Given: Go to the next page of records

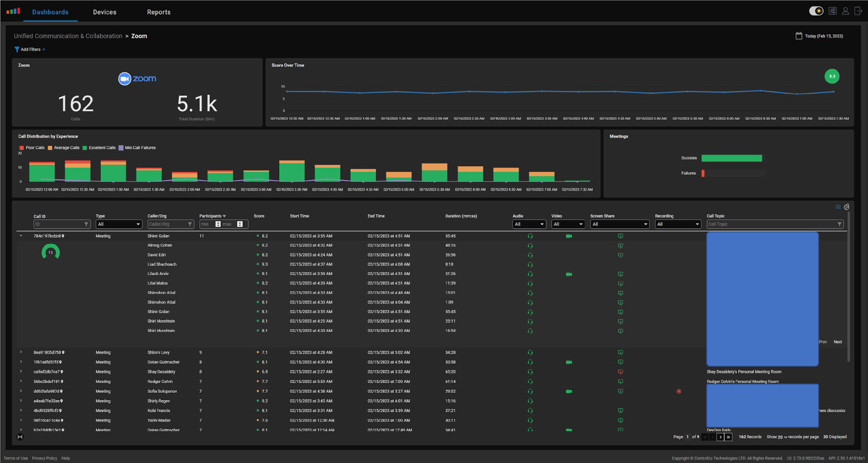Looking at the screenshot, I should click(x=720, y=437).
